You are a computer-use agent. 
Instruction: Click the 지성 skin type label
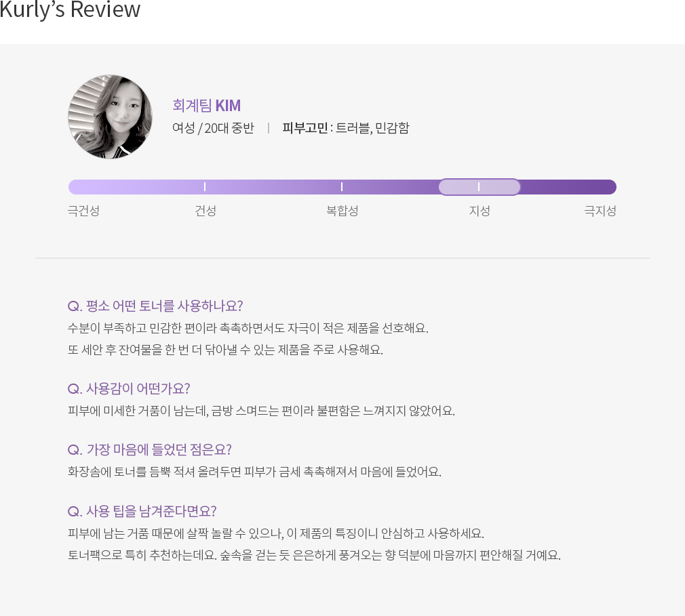(x=480, y=211)
